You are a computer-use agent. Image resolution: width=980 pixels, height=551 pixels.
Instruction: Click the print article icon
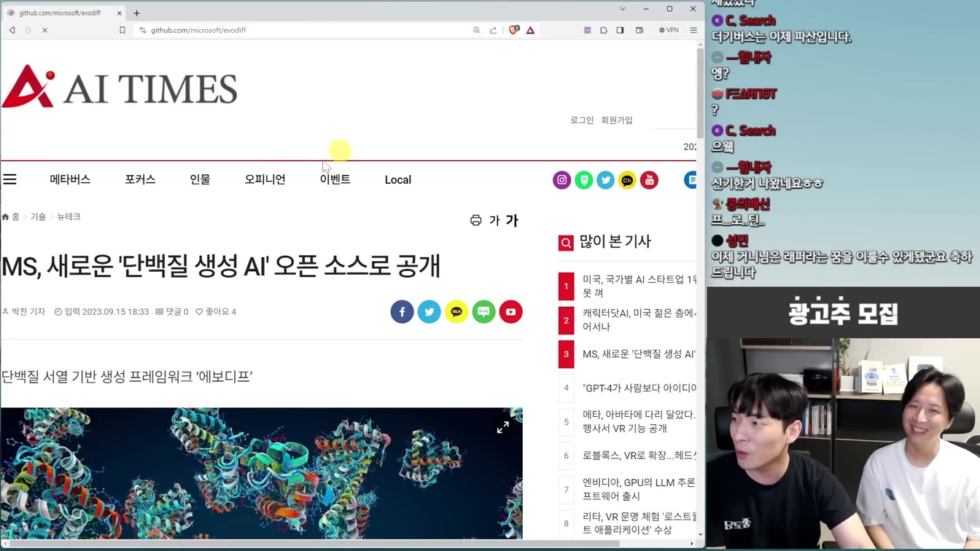(475, 220)
